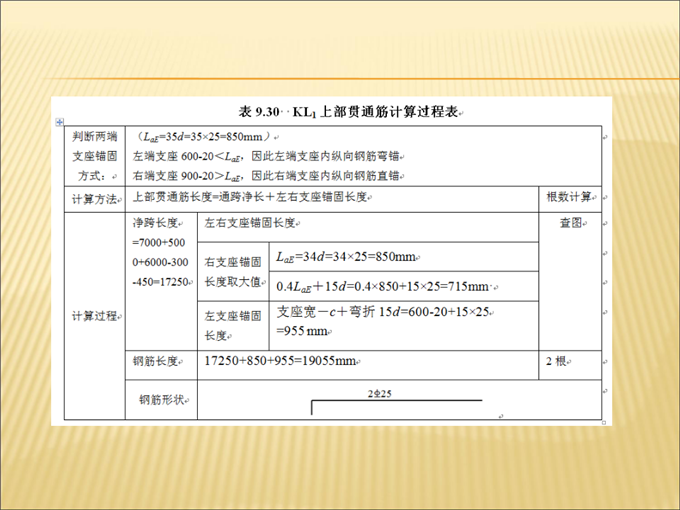The image size is (680, 510).
Task: Click the 左端支座 600-20 text line
Action: (266, 156)
